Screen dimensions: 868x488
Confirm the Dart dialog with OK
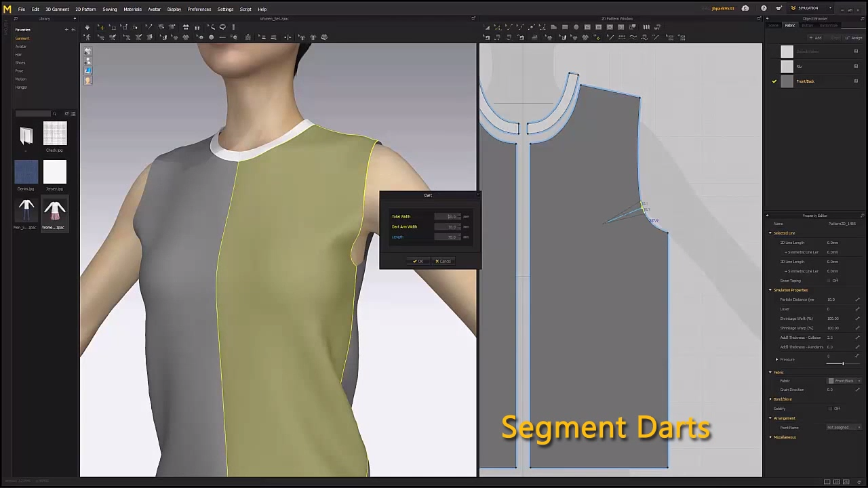tap(418, 261)
